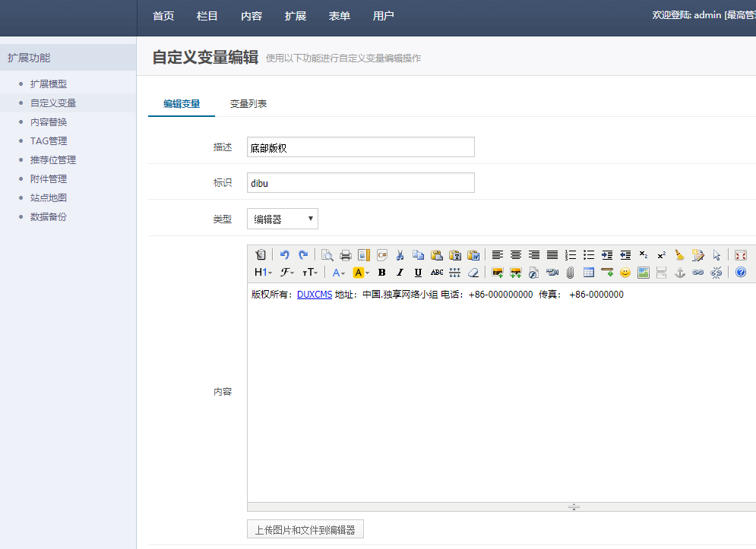The height and width of the screenshot is (549, 756).
Task: Click the quick format icon
Action: (697, 254)
